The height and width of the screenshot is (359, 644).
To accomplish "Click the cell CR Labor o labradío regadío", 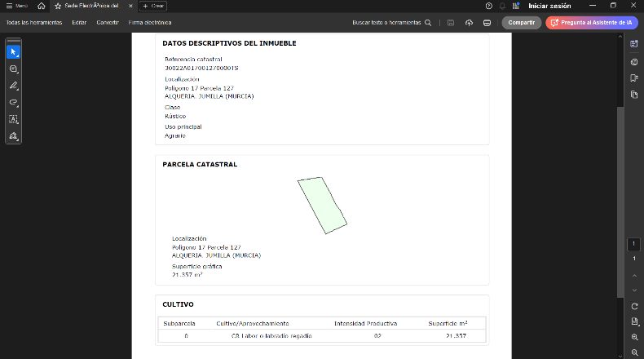I will [x=271, y=336].
